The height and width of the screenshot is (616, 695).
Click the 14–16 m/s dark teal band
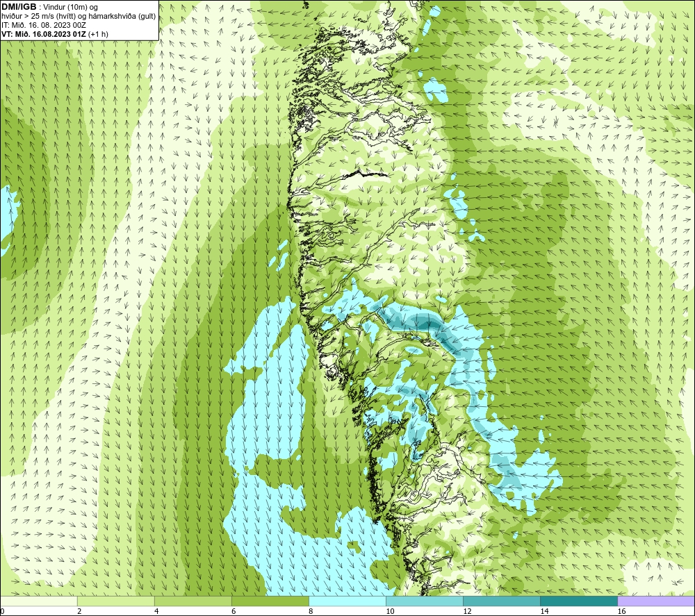tap(579, 601)
